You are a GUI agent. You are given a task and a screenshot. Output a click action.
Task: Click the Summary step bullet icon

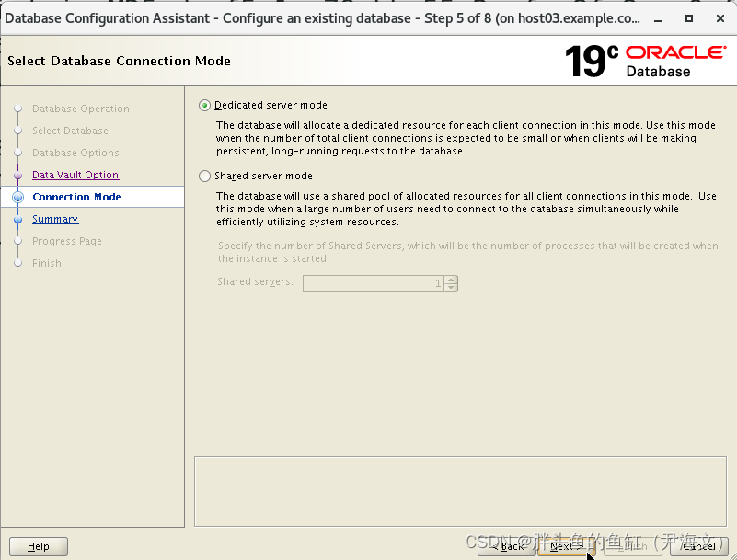point(17,220)
